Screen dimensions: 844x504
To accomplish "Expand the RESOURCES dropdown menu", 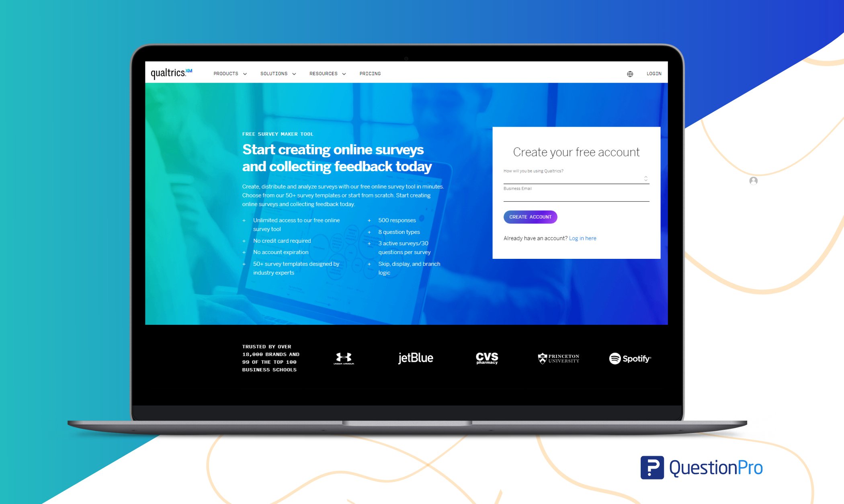I will (328, 73).
